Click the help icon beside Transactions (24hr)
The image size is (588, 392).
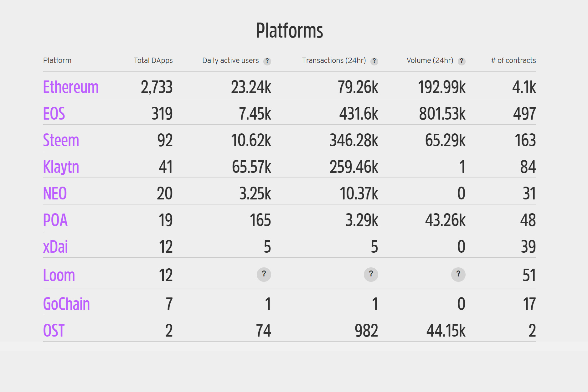click(x=374, y=61)
